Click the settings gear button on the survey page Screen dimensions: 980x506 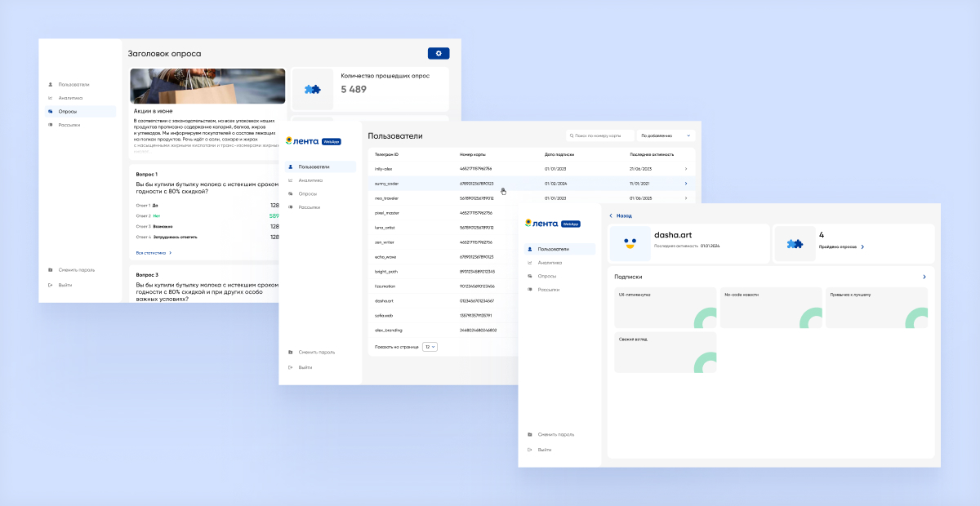(438, 54)
